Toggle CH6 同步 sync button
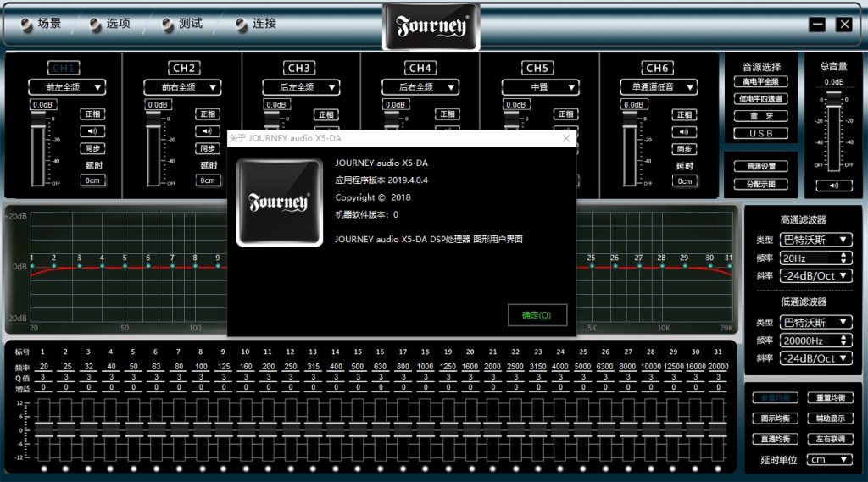This screenshot has height=482, width=868. point(684,149)
